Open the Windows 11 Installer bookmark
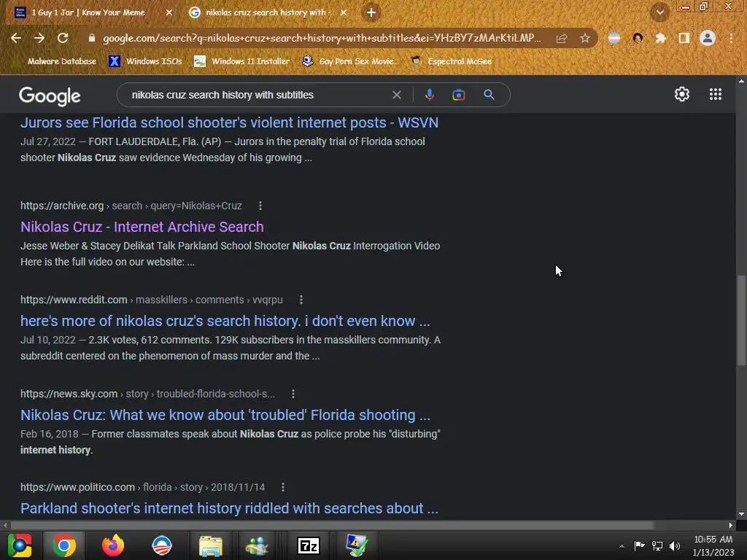747x560 pixels. (242, 61)
